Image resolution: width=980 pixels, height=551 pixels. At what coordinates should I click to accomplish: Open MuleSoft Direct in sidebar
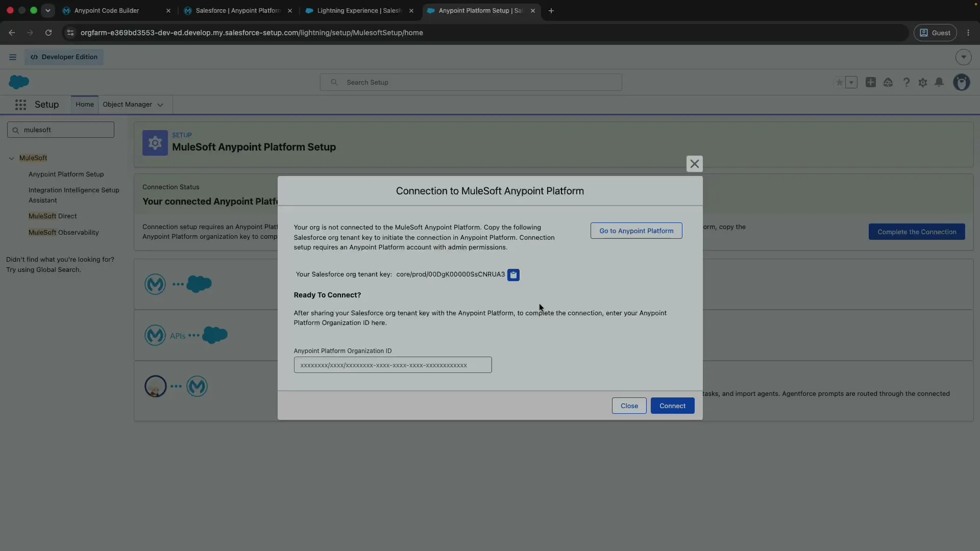pos(53,216)
